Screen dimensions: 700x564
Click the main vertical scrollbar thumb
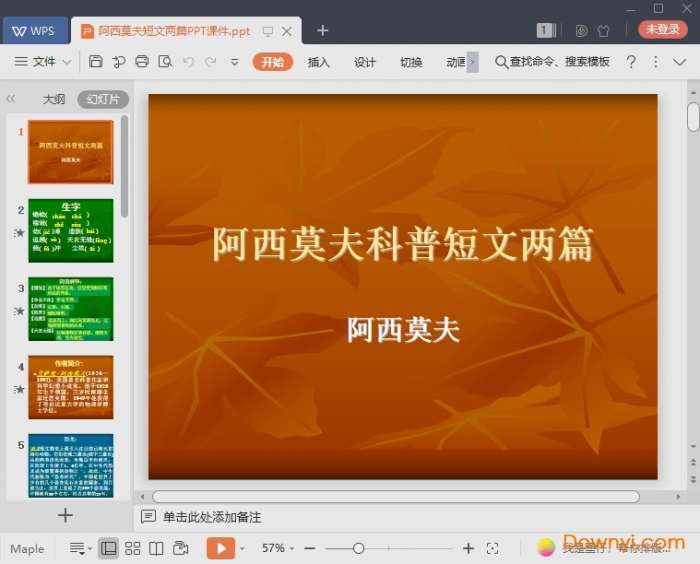coord(693,117)
